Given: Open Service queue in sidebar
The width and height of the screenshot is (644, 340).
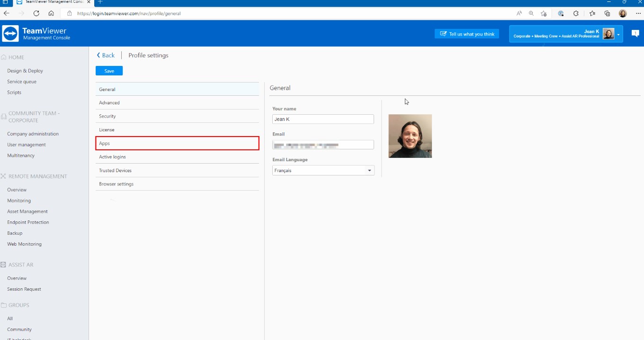Looking at the screenshot, I should point(22,82).
